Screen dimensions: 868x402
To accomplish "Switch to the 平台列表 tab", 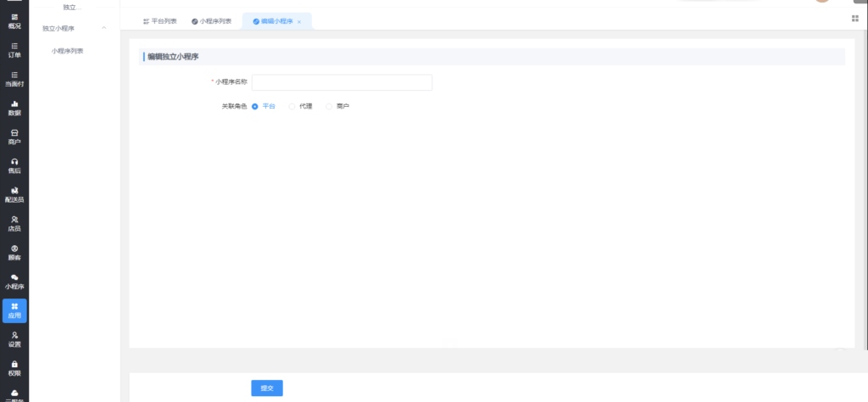I will [159, 21].
